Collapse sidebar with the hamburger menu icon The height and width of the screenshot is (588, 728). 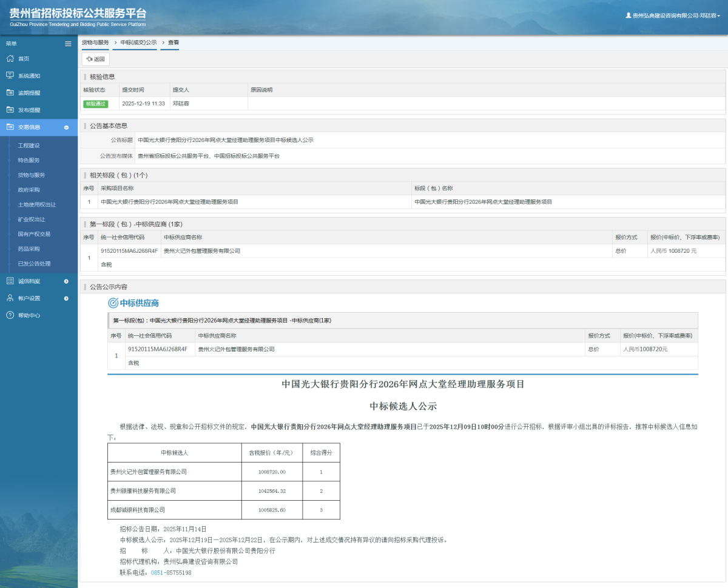(68, 43)
